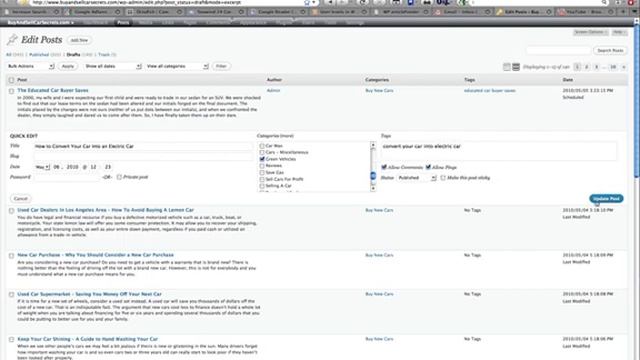Screen dimensions: 640x360
Task: Select all posts with the header checkbox
Action: coord(11,80)
